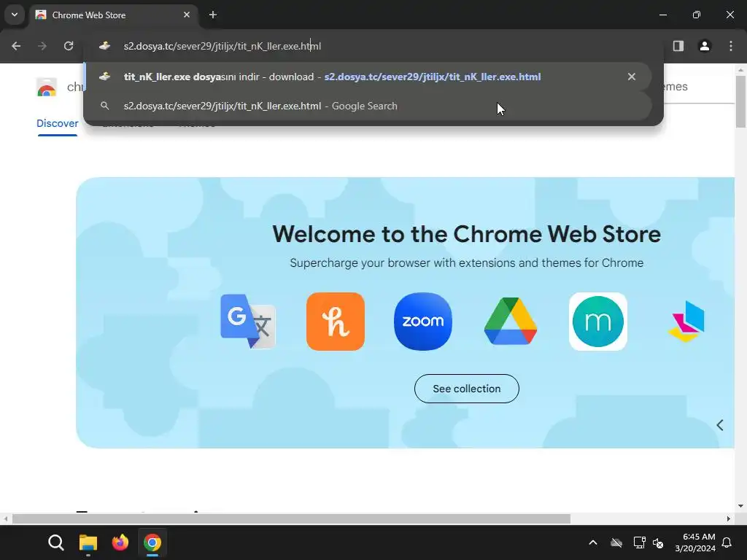
Task: Click the Chrome Web Store tab title
Action: 89,15
